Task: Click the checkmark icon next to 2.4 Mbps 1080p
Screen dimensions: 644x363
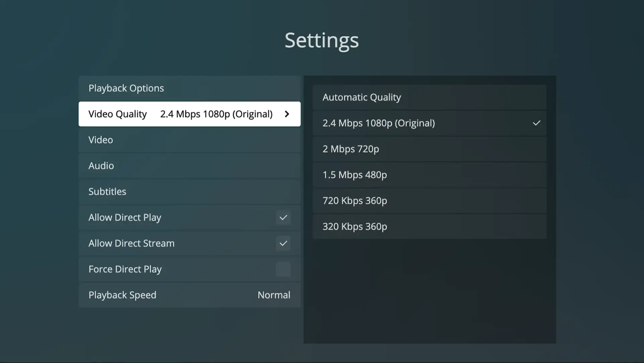Action: tap(537, 123)
